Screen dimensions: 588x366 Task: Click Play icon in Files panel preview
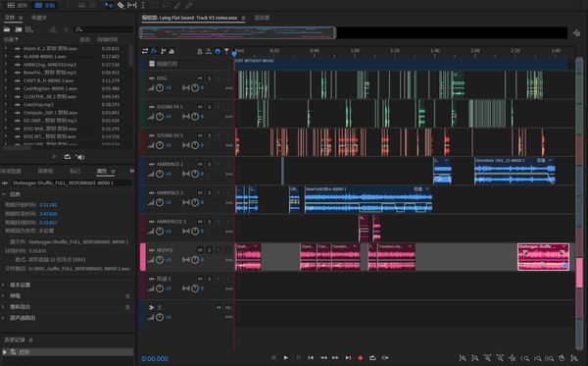point(54,157)
